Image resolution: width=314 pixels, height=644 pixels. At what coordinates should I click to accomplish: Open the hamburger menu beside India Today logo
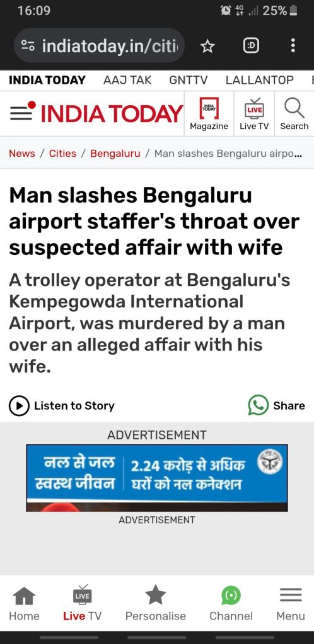(x=21, y=113)
